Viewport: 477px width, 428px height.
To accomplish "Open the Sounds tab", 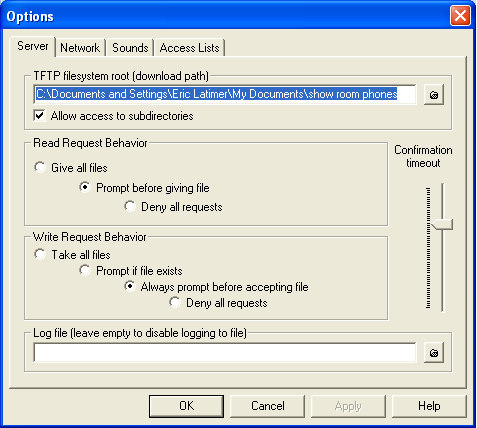I will pyautogui.click(x=130, y=48).
